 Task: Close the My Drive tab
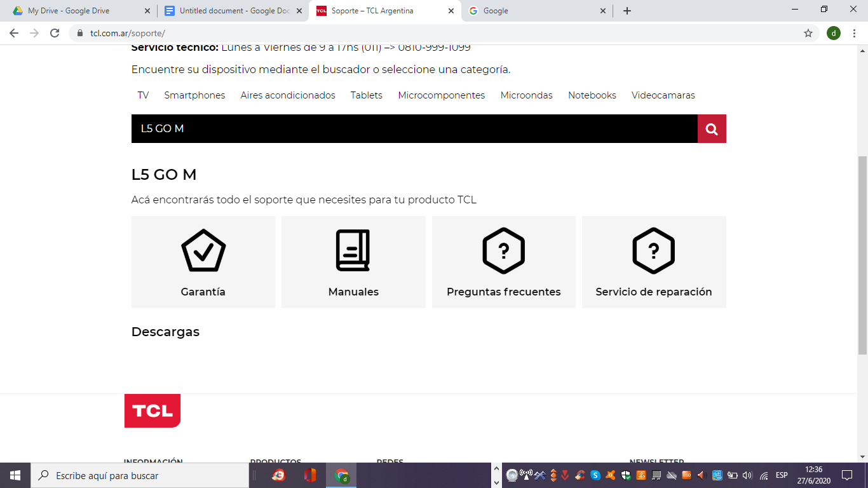pos(147,11)
